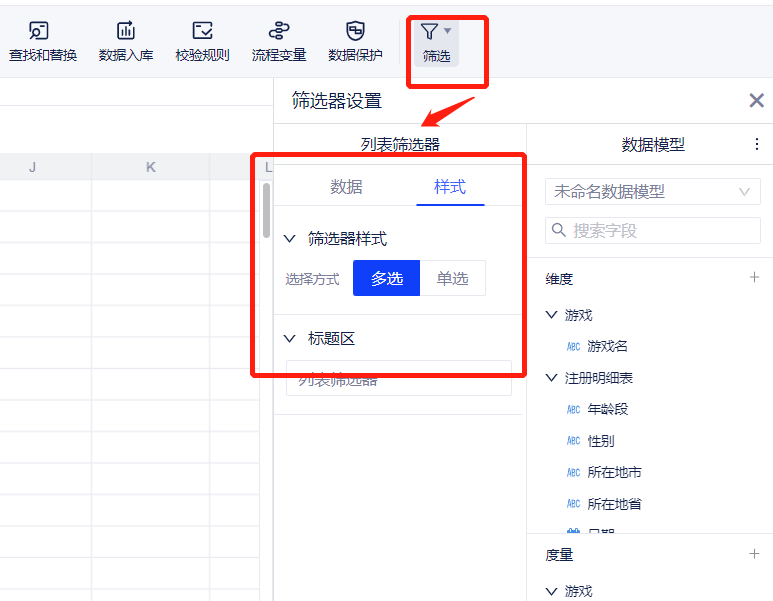Click the 数据入库 toolbar icon
Image resolution: width=773 pixels, height=601 pixels.
126,31
